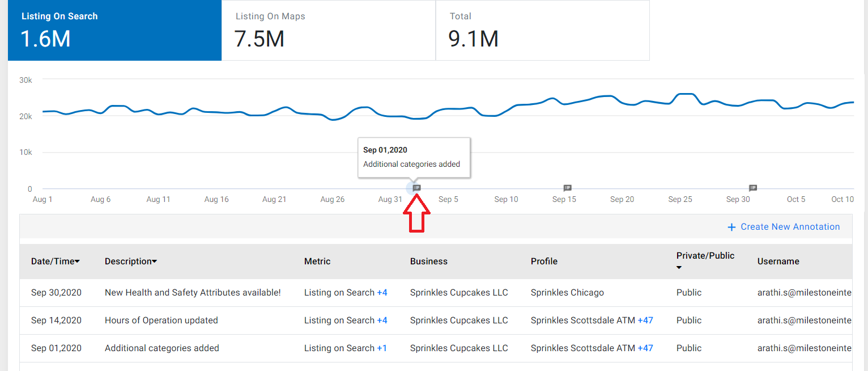Open +4 metrics link in Sep 14 row

(382, 321)
